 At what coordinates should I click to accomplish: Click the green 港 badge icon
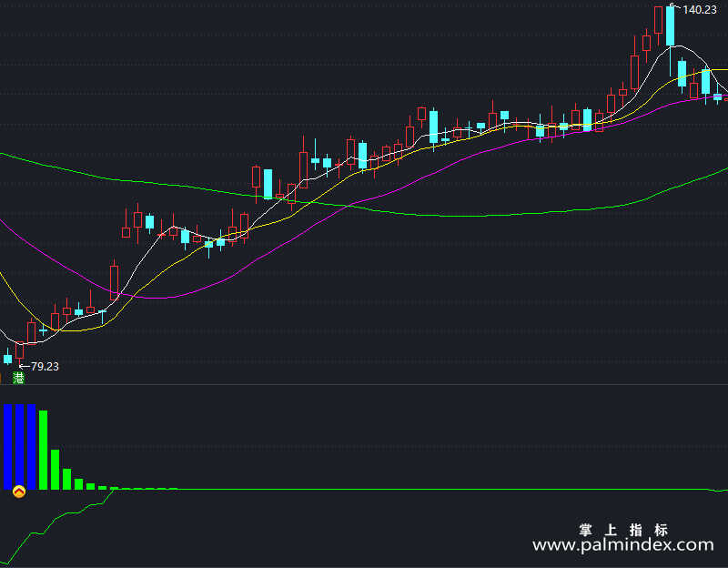[x=18, y=378]
